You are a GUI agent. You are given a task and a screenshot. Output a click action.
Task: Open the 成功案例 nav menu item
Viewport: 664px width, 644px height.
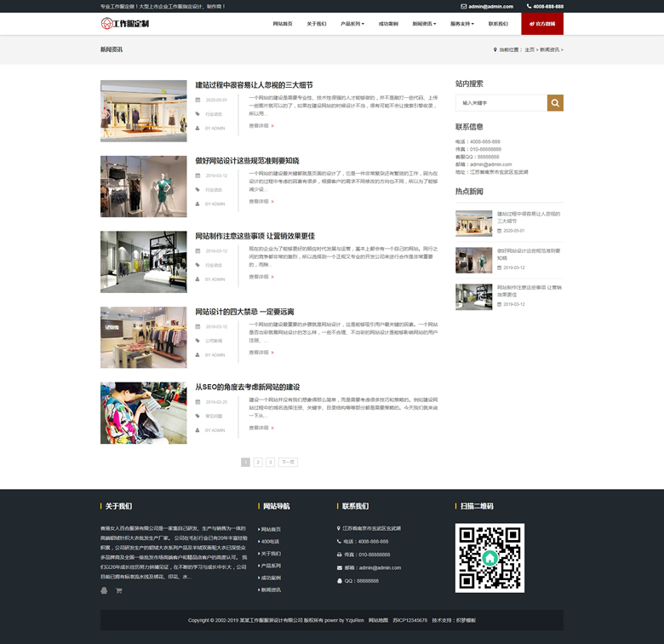388,24
